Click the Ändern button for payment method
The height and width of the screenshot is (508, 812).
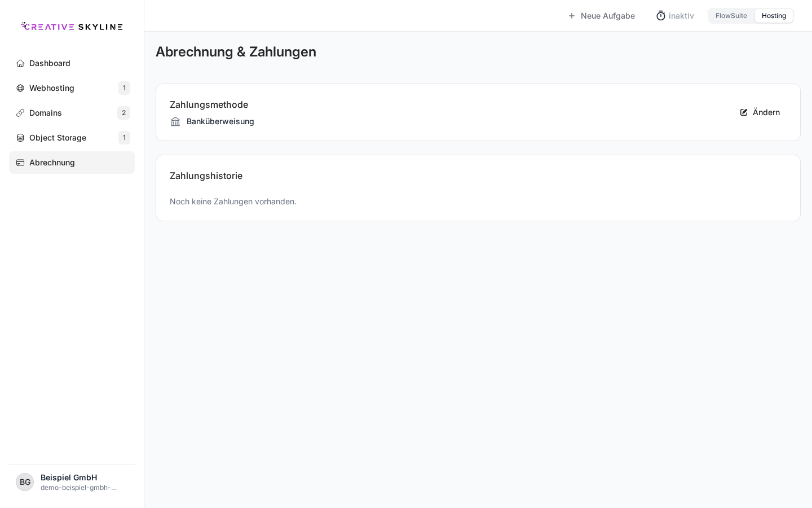point(760,112)
